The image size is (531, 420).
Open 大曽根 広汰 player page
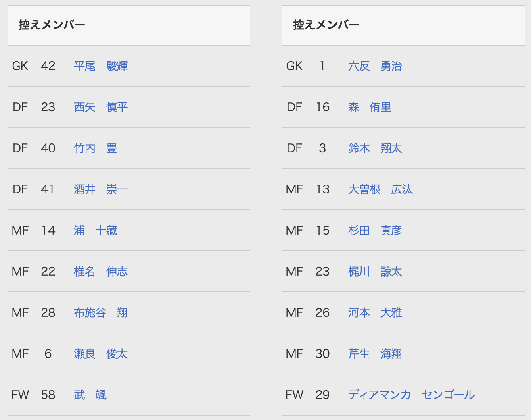tap(380, 189)
